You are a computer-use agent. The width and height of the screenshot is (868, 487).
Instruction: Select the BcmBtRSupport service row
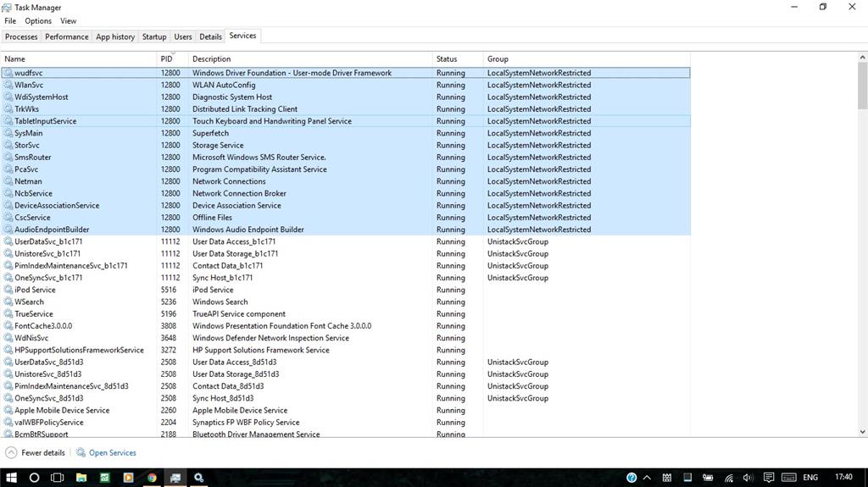point(346,434)
